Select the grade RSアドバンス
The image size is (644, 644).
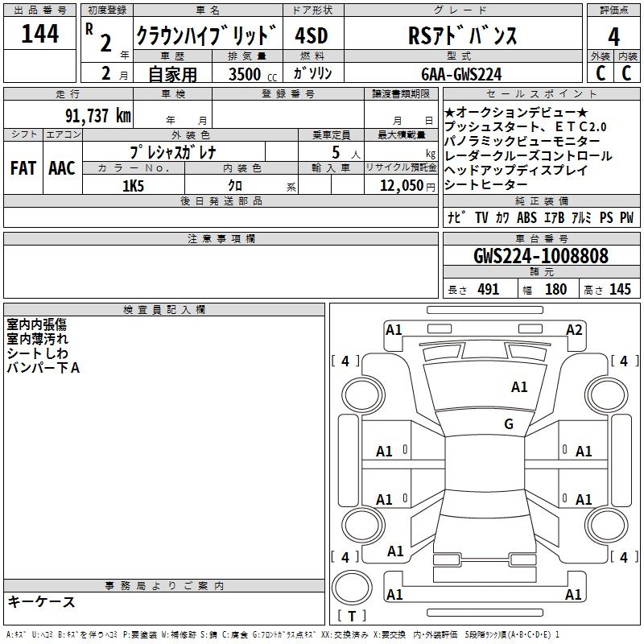(463, 35)
